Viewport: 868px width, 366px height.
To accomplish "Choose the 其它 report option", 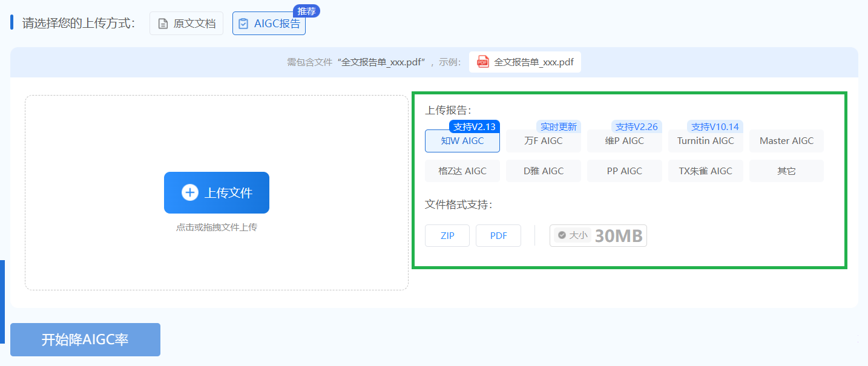I will click(786, 171).
